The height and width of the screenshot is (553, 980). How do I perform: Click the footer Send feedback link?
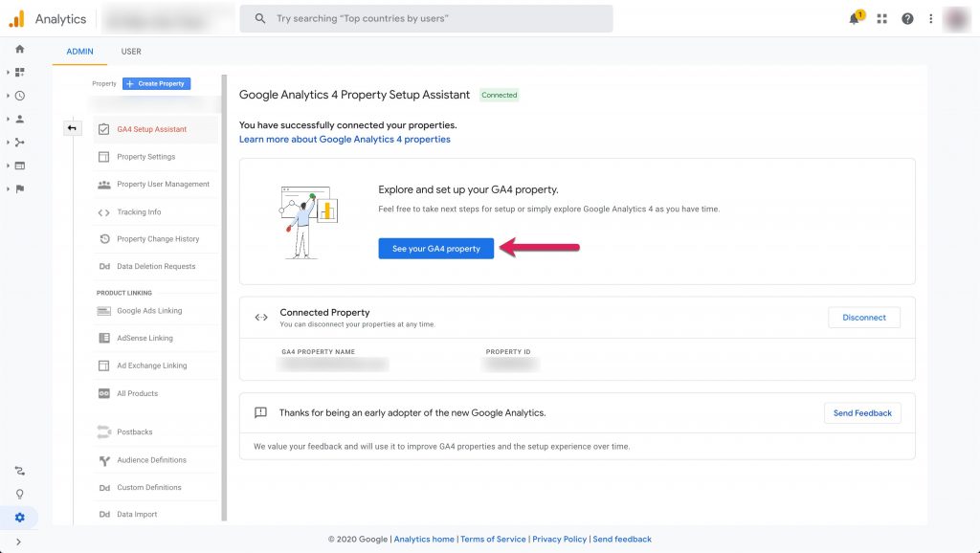click(622, 540)
